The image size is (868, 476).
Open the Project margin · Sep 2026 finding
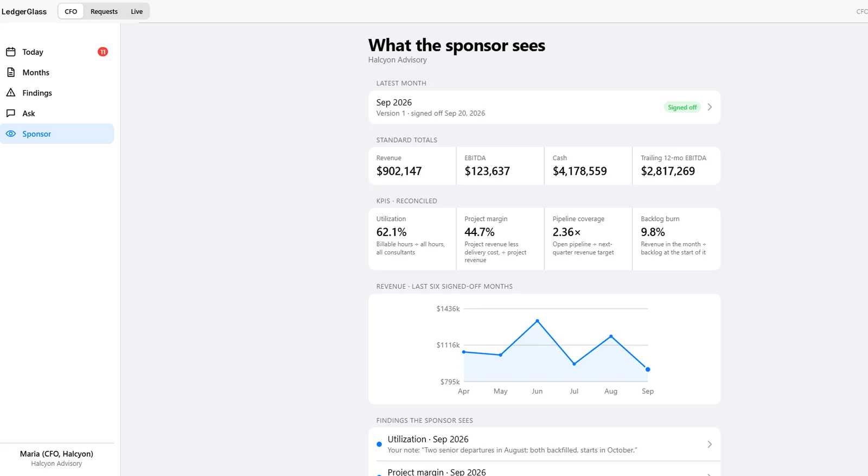[544, 469]
